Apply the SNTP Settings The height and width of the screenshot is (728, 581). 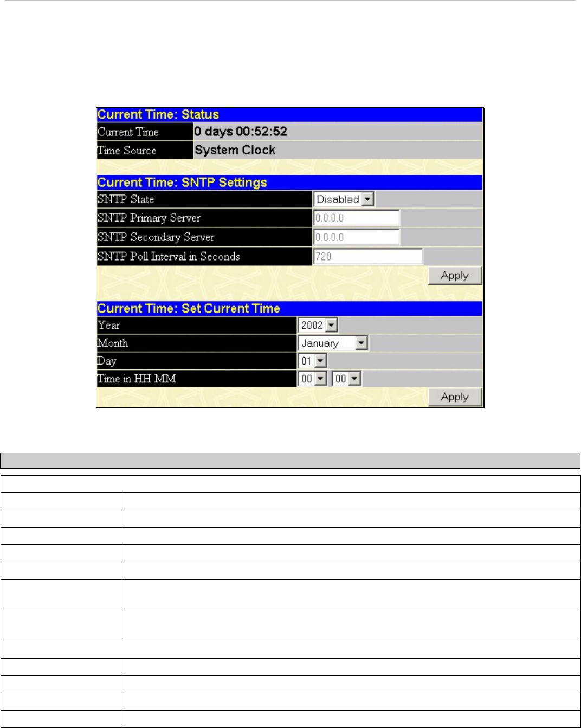(x=455, y=276)
